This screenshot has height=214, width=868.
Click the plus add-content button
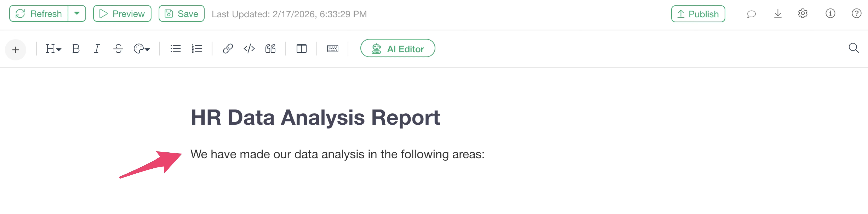(16, 50)
